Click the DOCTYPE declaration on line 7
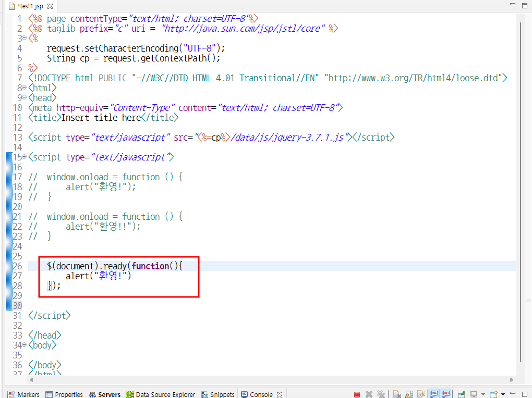The height and width of the screenshot is (398, 532). pos(268,78)
